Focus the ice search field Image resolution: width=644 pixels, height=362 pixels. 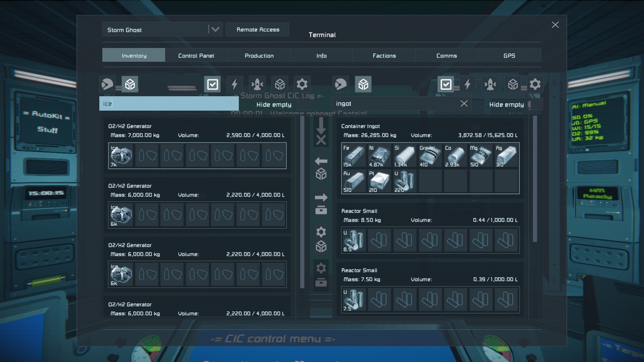169,104
